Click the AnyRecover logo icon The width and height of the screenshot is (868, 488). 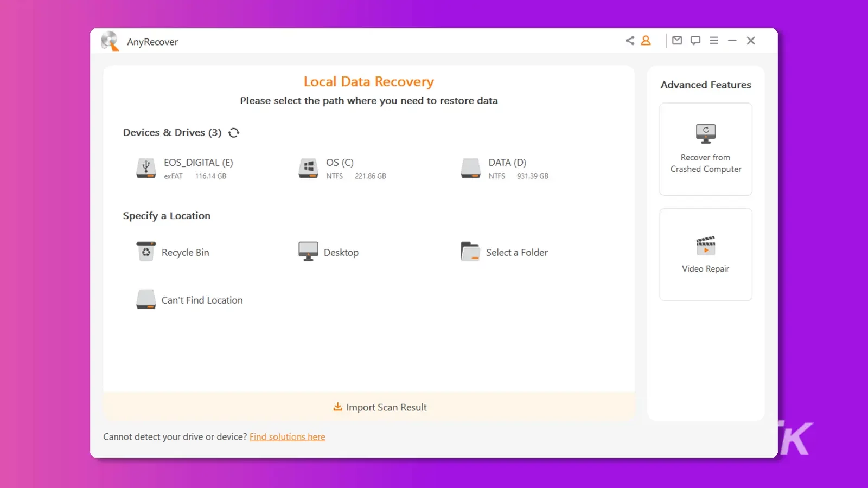[x=110, y=41]
